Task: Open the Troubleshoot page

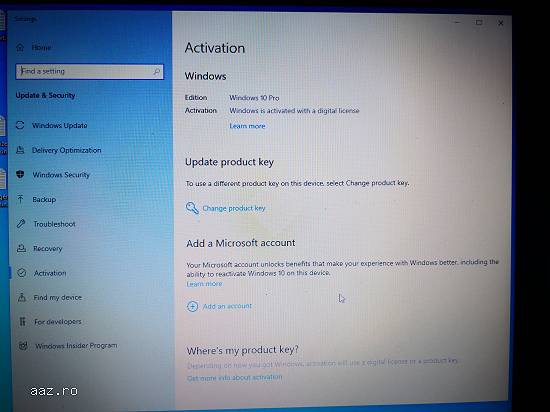Action: [54, 224]
